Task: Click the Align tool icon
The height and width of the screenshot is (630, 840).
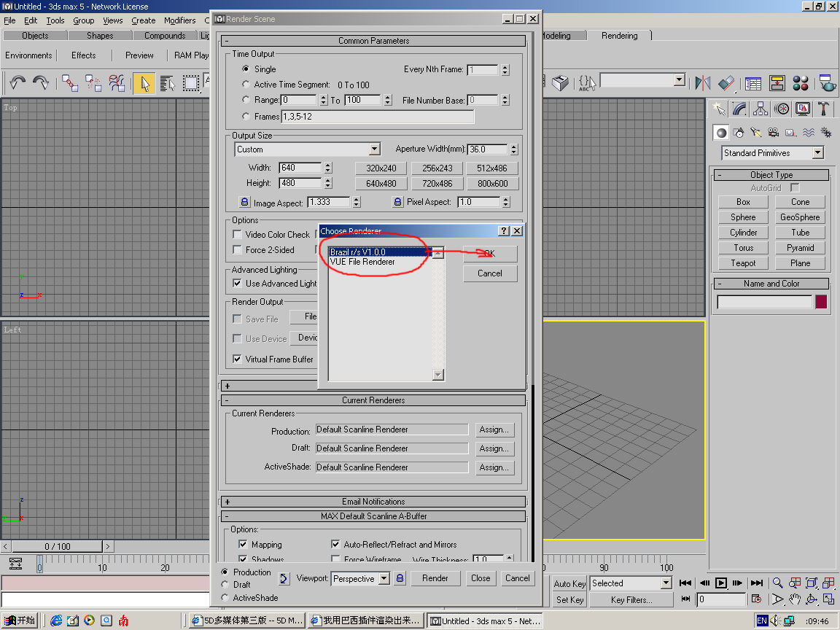Action: (726, 83)
